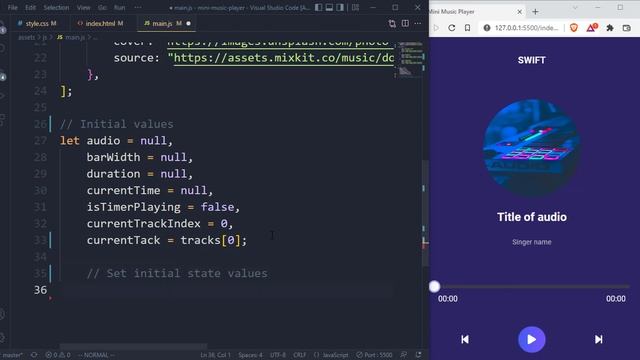Image resolution: width=640 pixels, height=360 pixels.
Task: Click line number 36 in gutter
Action: point(40,290)
